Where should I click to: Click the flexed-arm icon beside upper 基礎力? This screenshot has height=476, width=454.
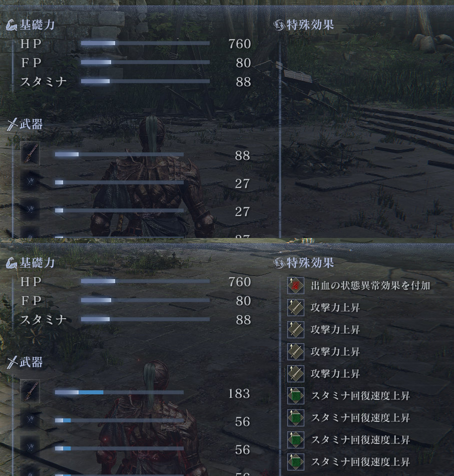click(x=12, y=25)
